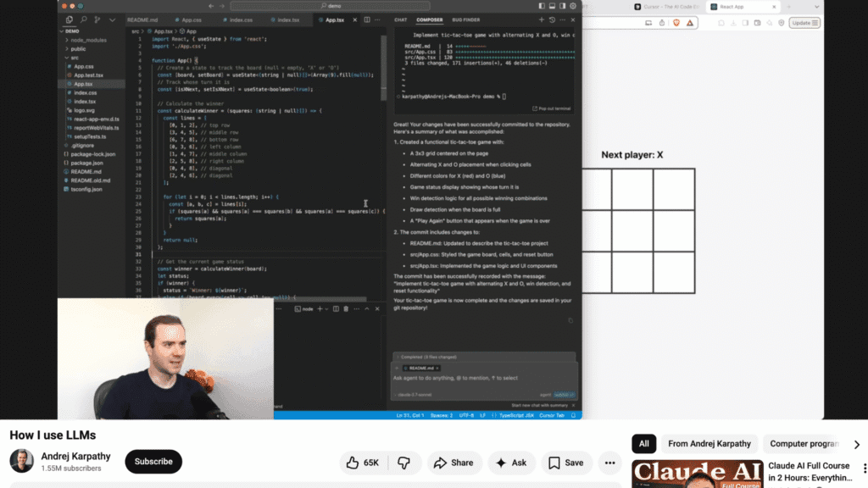Switch to the README.md editor tab

142,20
